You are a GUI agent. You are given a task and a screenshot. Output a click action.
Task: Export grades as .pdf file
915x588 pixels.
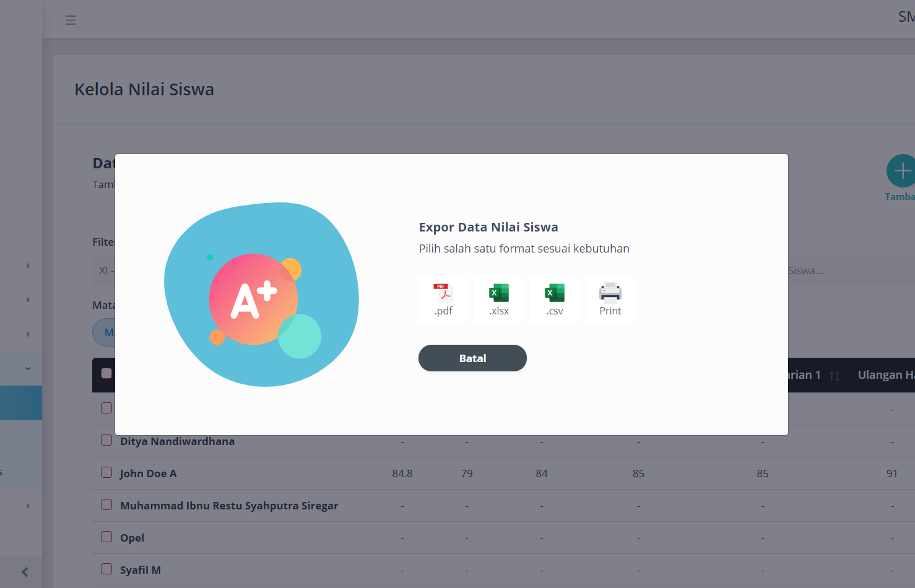(443, 300)
